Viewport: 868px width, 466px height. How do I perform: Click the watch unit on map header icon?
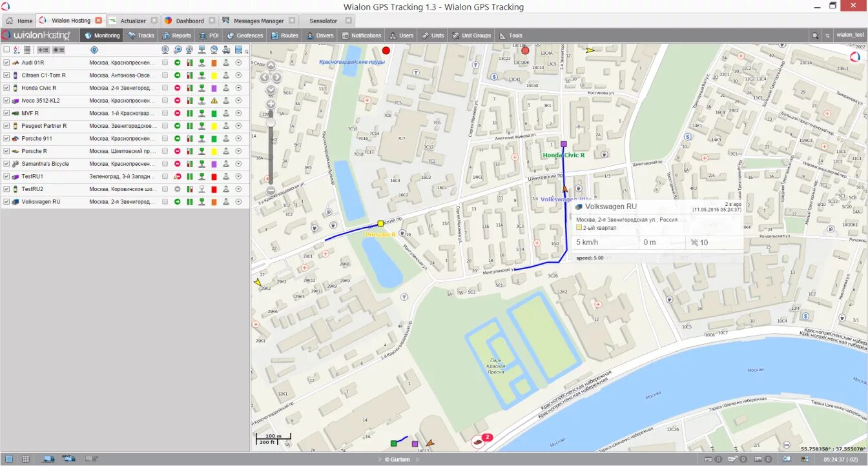165,50
